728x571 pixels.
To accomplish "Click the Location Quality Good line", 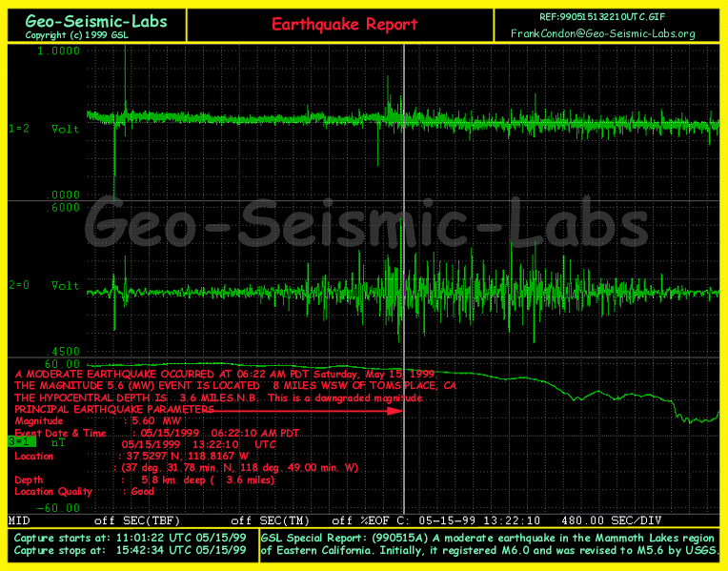I will (x=84, y=492).
